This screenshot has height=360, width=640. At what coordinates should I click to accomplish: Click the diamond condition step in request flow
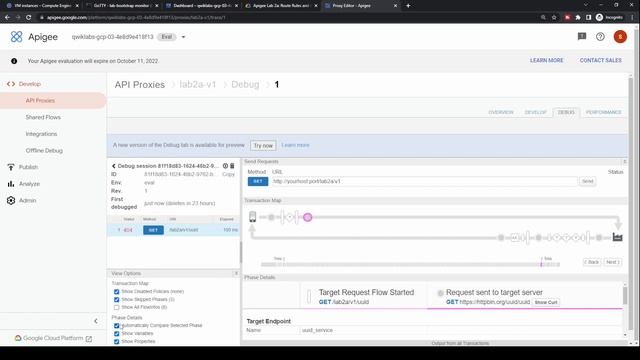tap(289, 217)
